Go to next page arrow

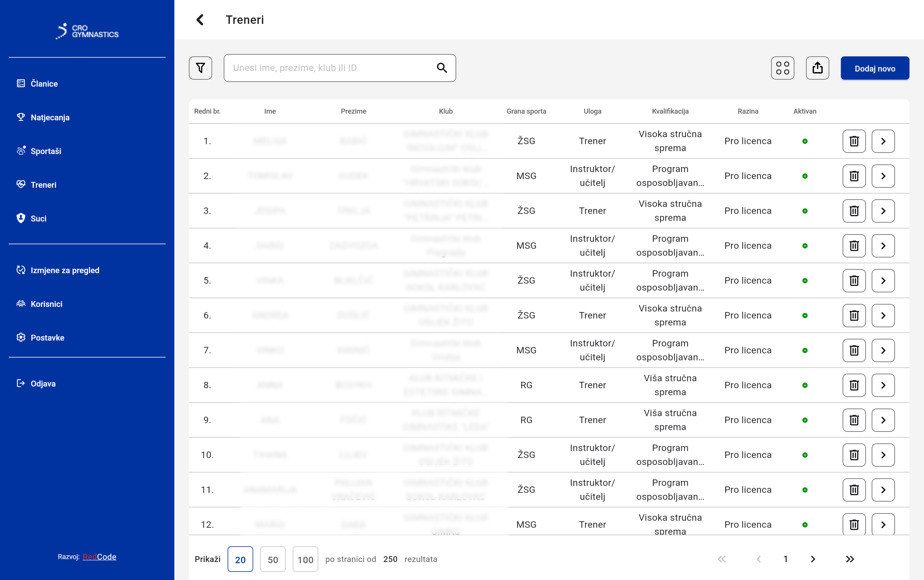point(813,559)
